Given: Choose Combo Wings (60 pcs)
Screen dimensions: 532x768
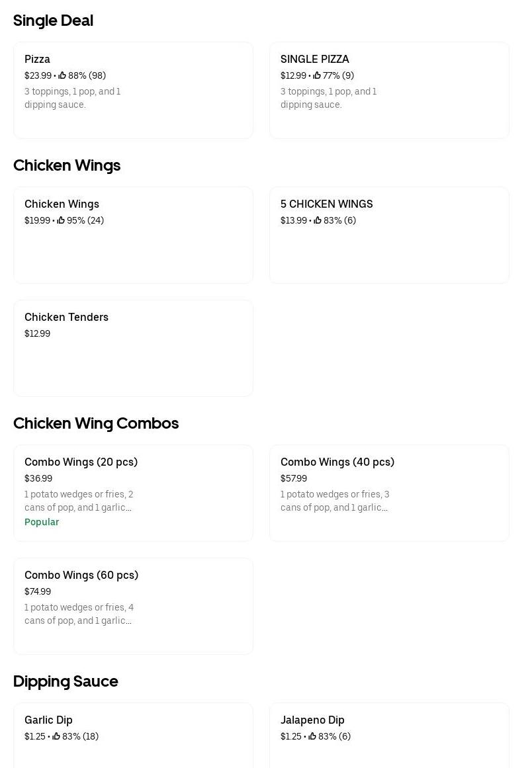Looking at the screenshot, I should pos(133,606).
